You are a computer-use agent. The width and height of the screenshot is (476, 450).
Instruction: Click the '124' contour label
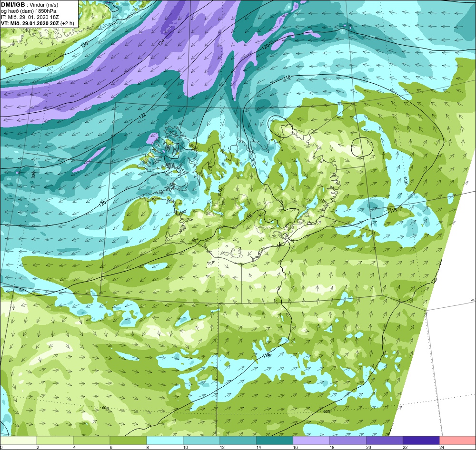tap(161, 43)
